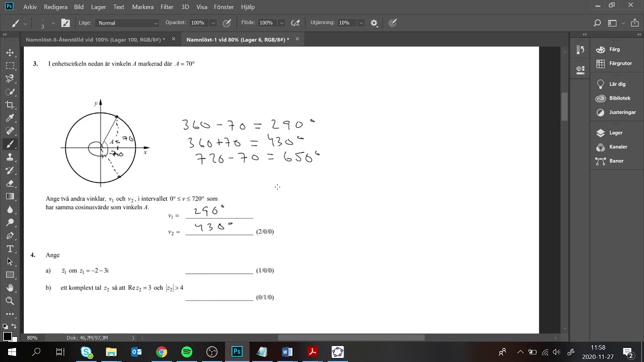
Task: Switch to Namnlöst-8-Återställd document tab
Action: pos(96,39)
